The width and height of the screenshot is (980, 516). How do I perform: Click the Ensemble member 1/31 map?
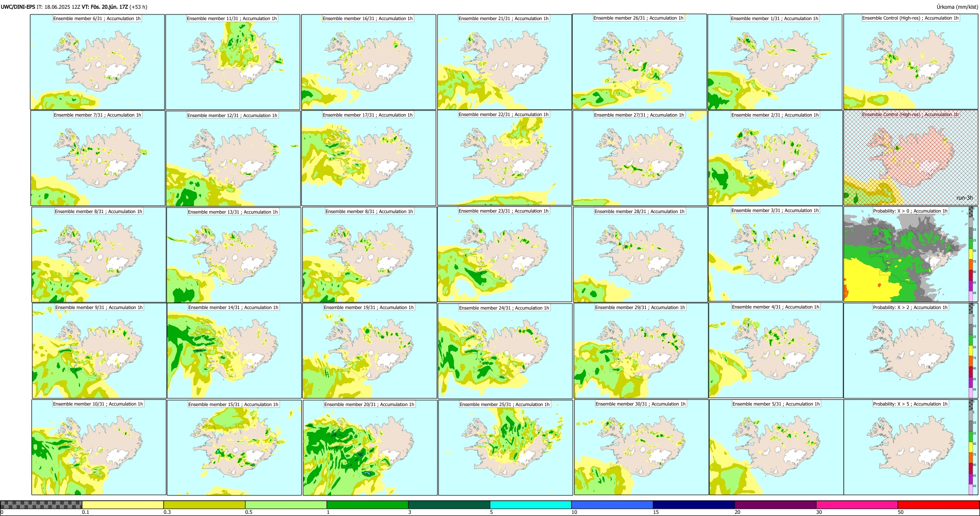775,62
